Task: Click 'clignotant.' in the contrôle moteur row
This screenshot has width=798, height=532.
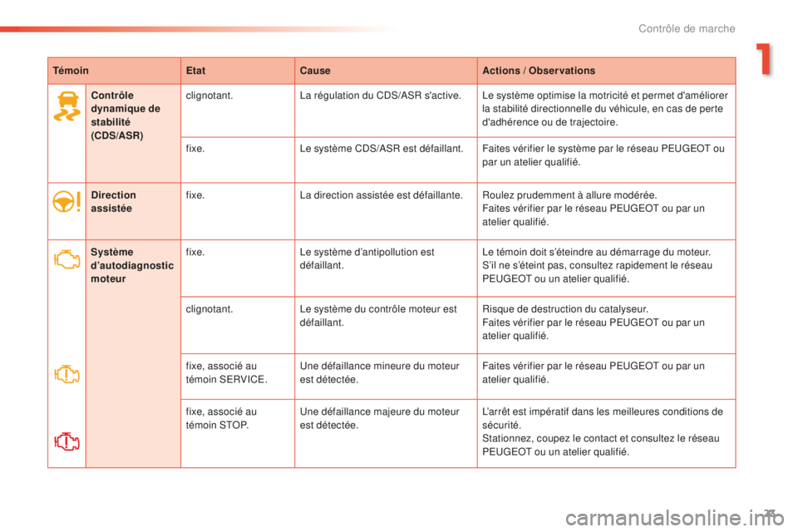Action: 209,309
